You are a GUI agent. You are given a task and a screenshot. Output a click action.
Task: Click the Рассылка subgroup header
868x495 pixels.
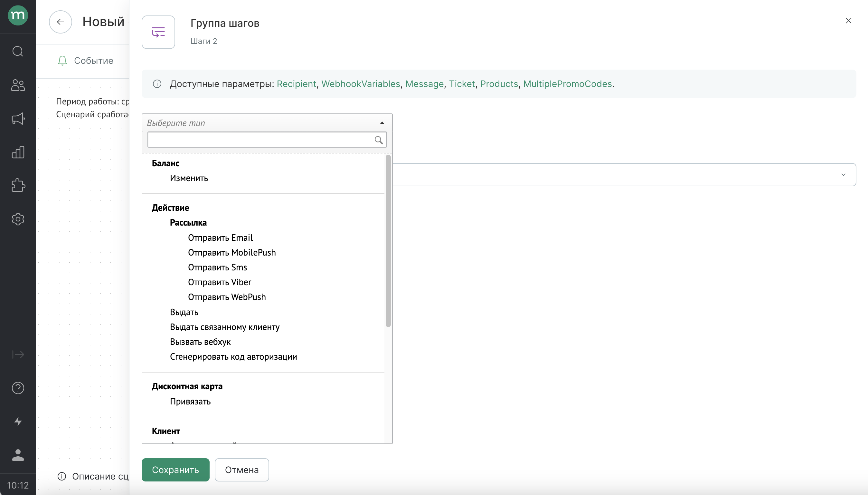point(188,223)
